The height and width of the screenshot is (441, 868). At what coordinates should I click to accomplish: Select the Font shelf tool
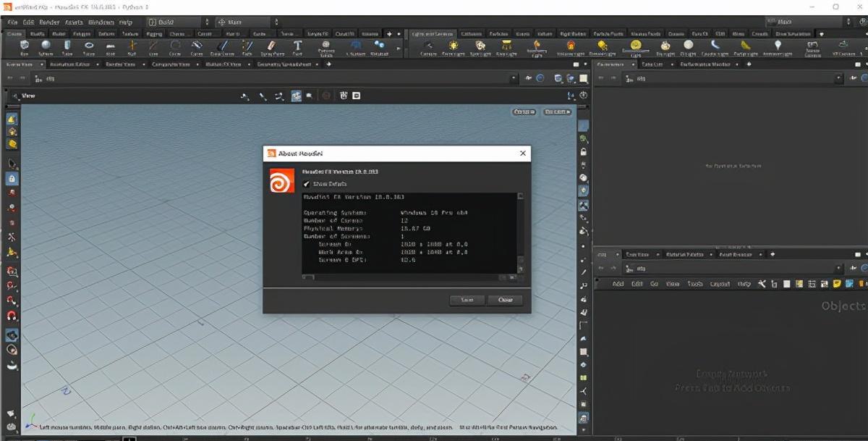[x=297, y=48]
